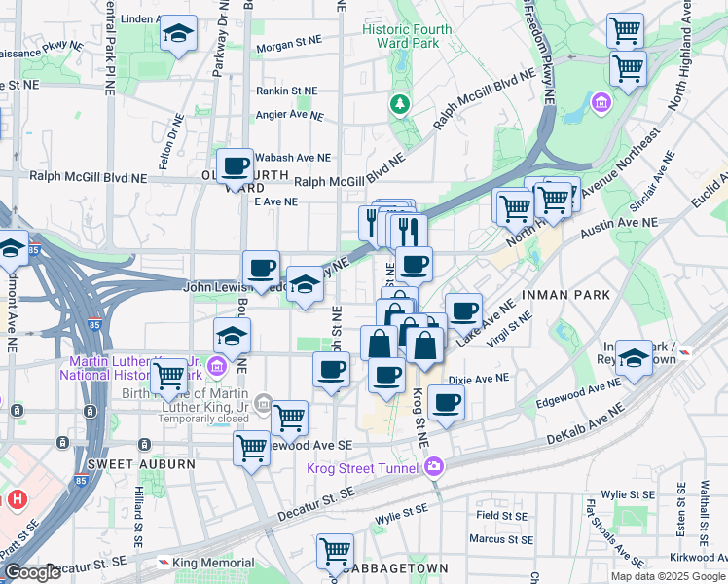Click the school marker near Linden Ave
This screenshot has height=584, width=728.
coord(179,36)
